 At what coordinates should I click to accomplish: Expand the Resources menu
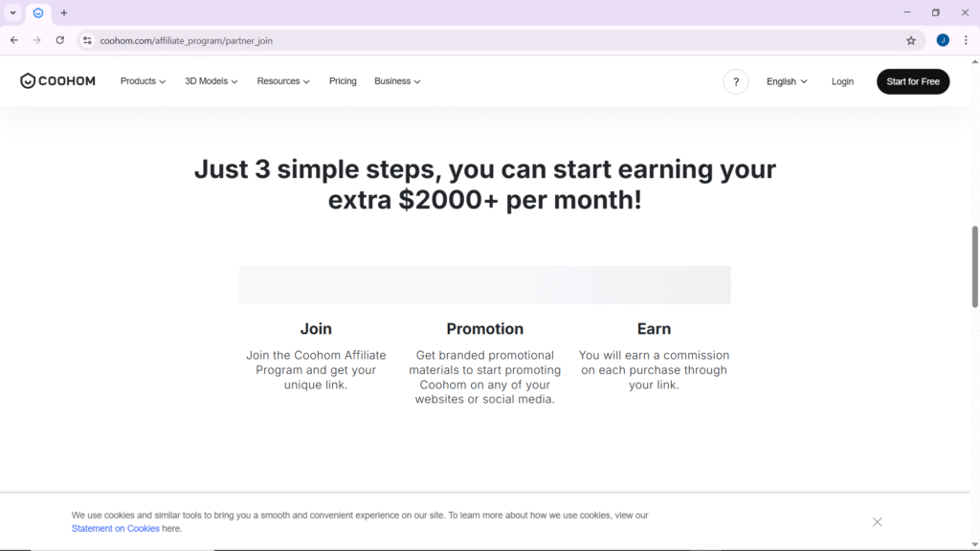(x=283, y=81)
